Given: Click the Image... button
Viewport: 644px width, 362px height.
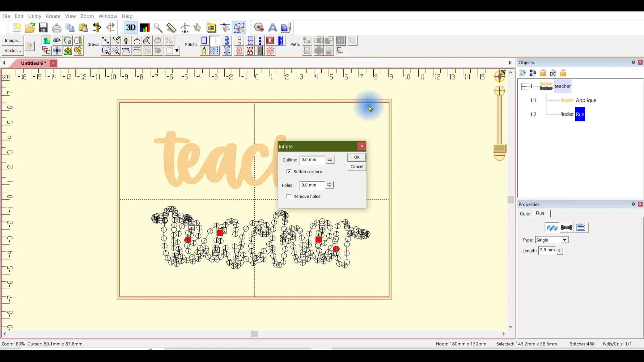Looking at the screenshot, I should 13,41.
